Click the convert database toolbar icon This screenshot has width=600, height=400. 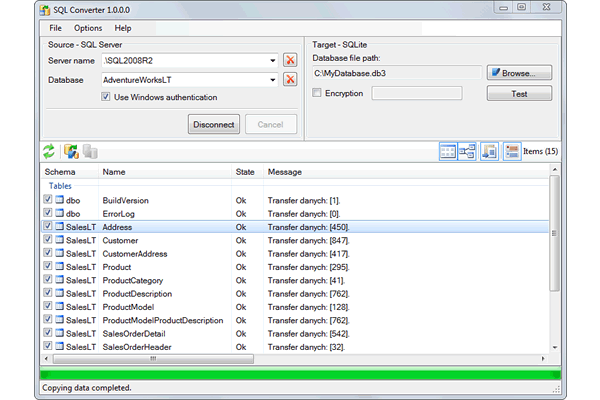pyautogui.click(x=71, y=152)
